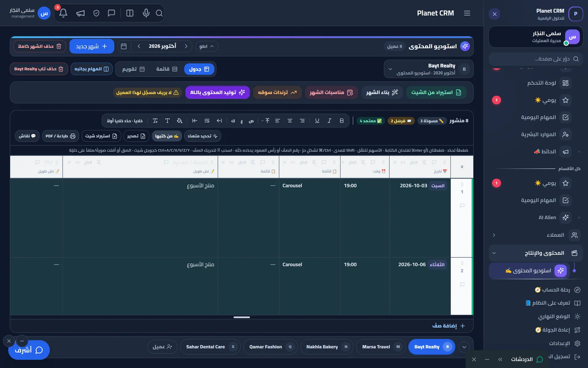Switch to the تقويم calendar view tab
This screenshot has height=368, width=588.
[x=133, y=69]
